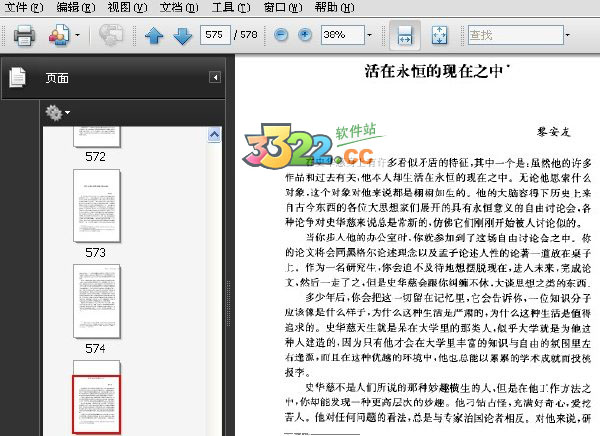Toggle fit width scrolling mode
Screen dimensions: 600x436
point(405,35)
